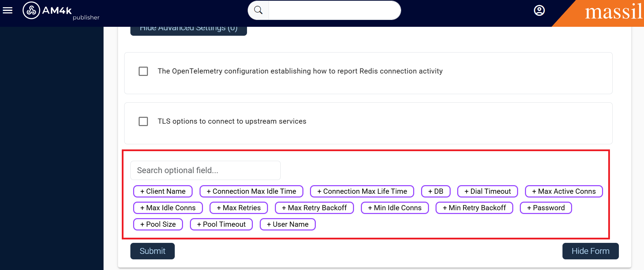Add the Max Retries field

238,208
